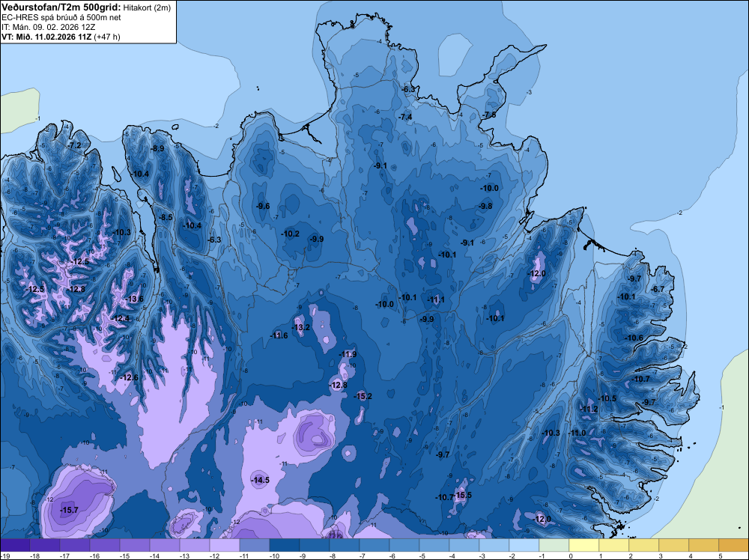
Task: Click the 0 tick in the bottom legend
Action: click(571, 556)
